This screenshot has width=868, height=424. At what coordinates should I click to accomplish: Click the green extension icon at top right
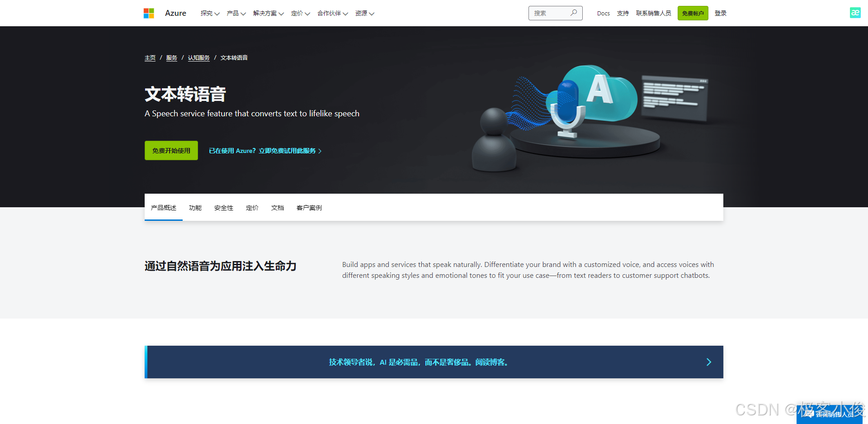click(855, 13)
